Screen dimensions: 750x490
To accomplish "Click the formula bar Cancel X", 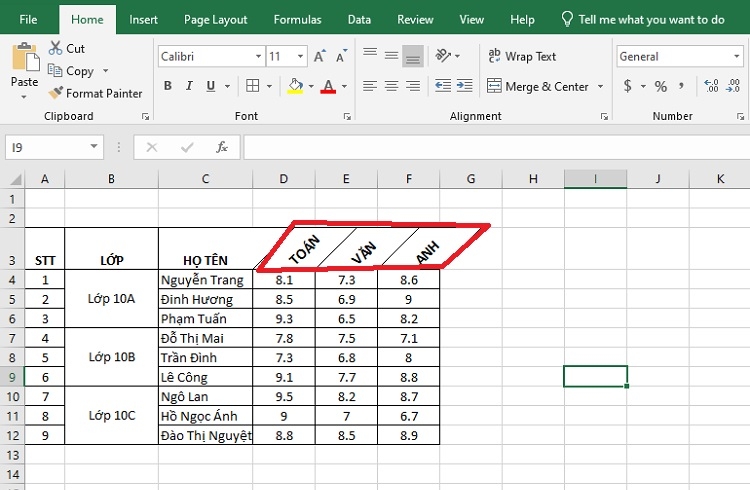I will (x=152, y=147).
